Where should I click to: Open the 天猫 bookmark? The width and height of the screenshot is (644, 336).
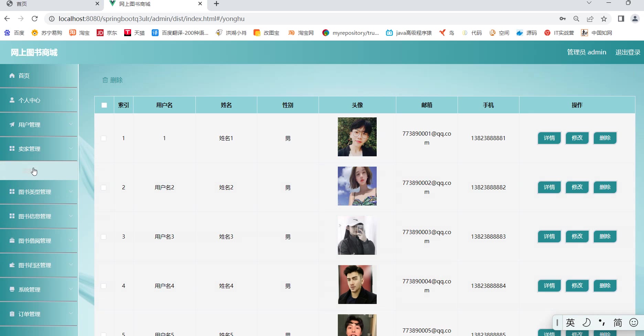coord(135,33)
